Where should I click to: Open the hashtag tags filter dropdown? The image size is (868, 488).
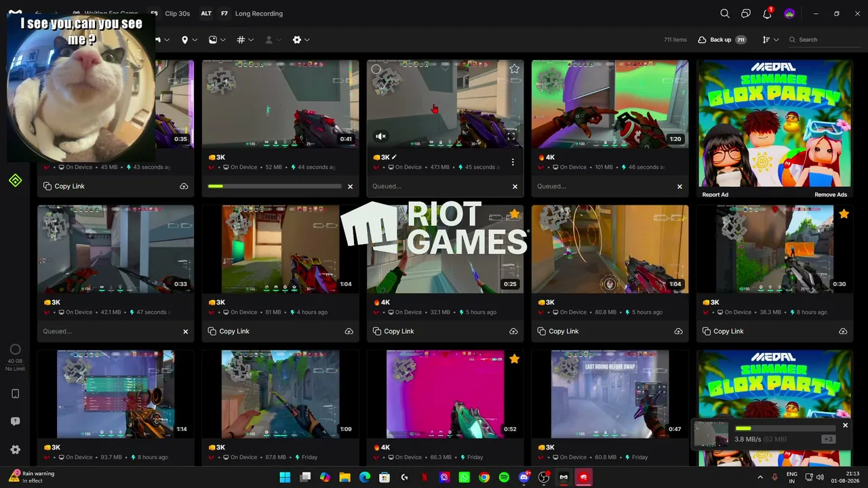pyautogui.click(x=245, y=40)
